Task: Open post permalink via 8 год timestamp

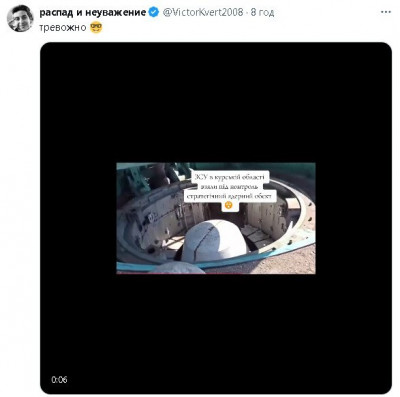Action: coord(262,13)
